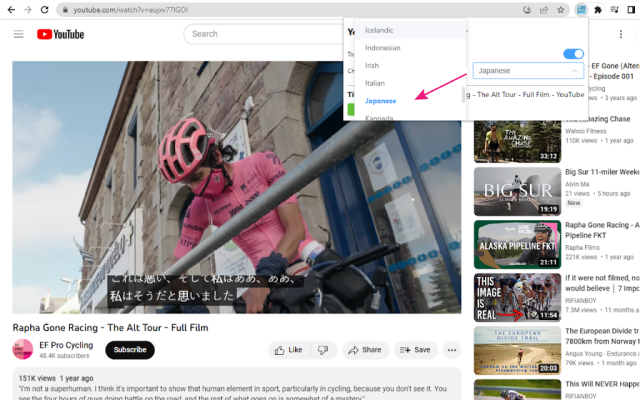Open the subtitle translator extension icon
The height and width of the screenshot is (400, 640).
click(x=581, y=10)
